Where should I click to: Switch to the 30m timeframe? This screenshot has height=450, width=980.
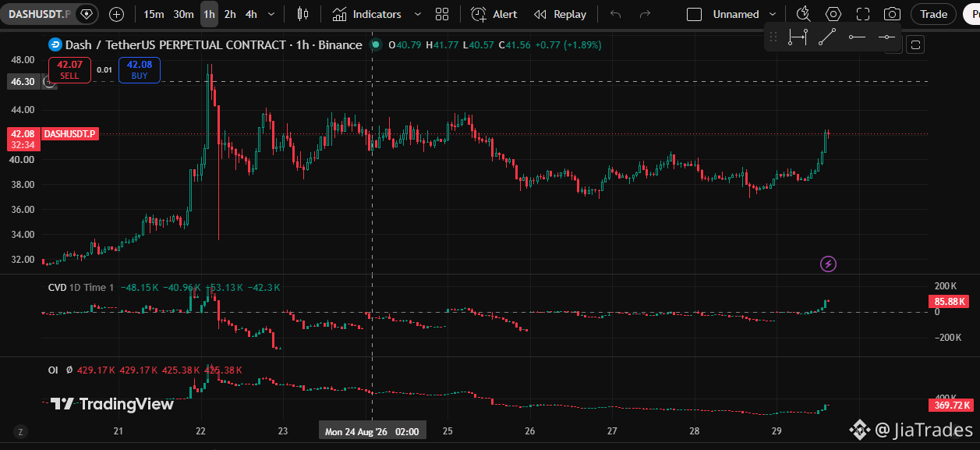coord(183,14)
